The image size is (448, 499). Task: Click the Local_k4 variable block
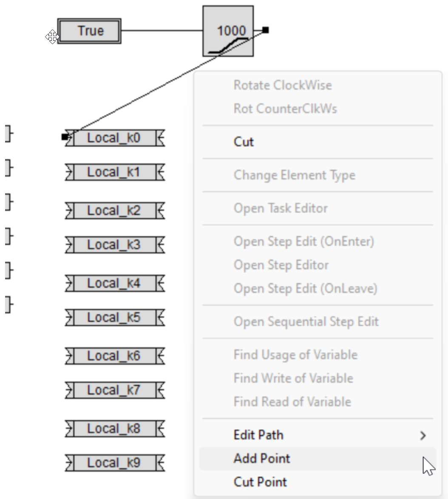point(115,283)
